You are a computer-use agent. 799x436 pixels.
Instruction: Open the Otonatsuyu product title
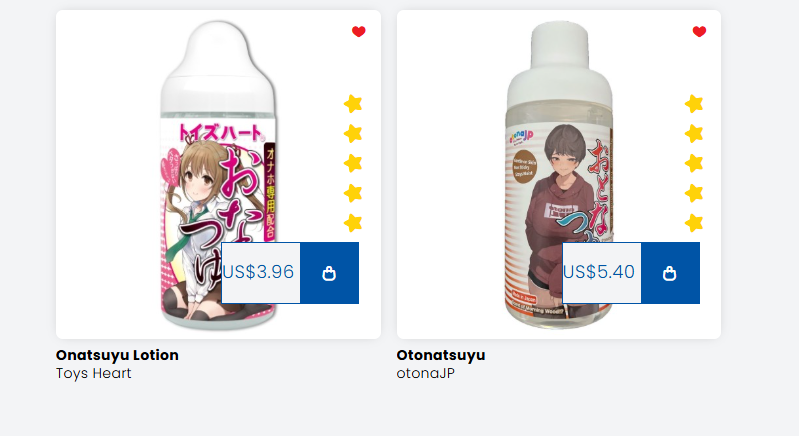point(441,355)
